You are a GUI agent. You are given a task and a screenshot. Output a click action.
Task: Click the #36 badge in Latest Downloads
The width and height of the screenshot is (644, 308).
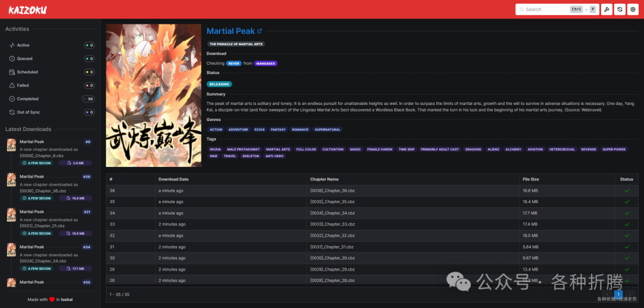coord(86,177)
